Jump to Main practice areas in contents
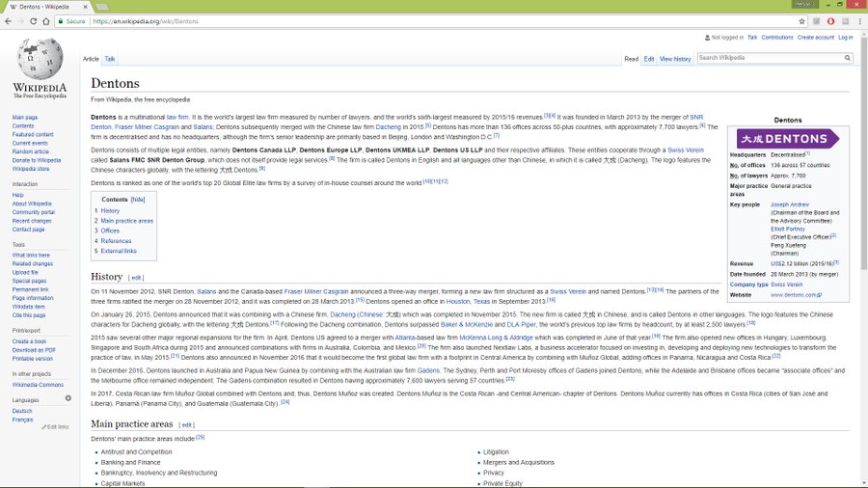868x488 pixels. click(126, 221)
